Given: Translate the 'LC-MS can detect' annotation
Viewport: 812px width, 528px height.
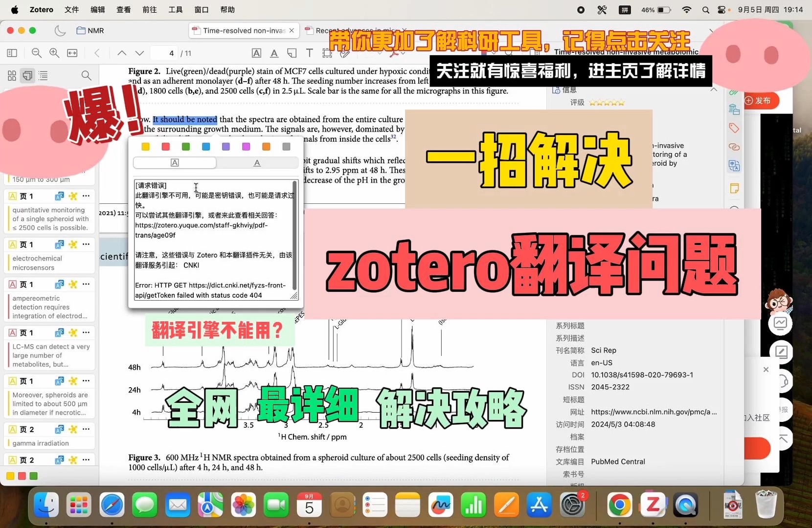Looking at the screenshot, I should (59, 332).
